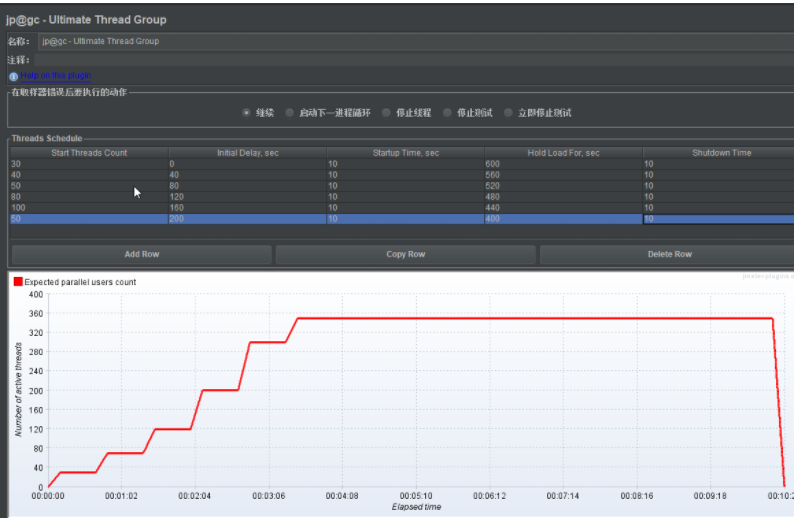This screenshot has height=523, width=797.
Task: Click the Start Threads Count column header
Action: (89, 153)
